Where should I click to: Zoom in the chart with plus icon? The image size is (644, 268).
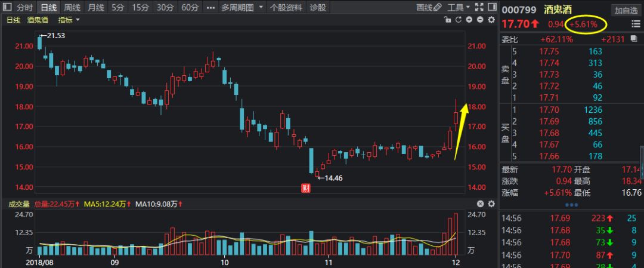click(469, 20)
